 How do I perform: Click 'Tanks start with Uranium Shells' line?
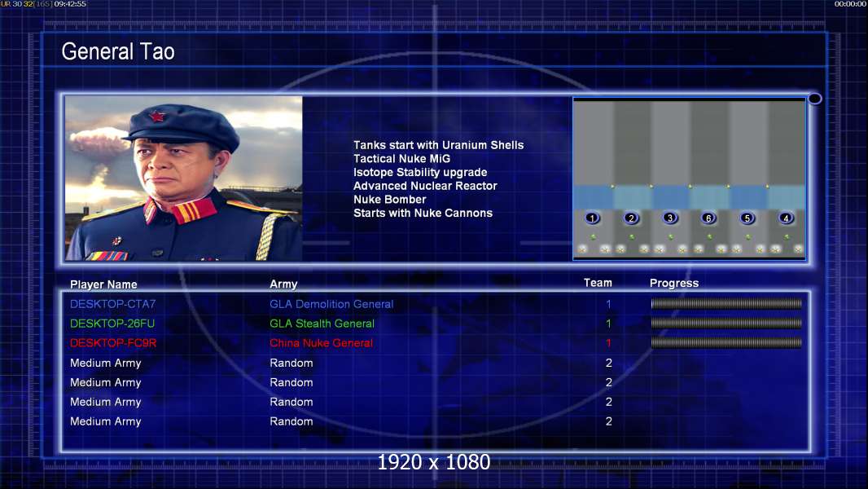click(x=438, y=145)
